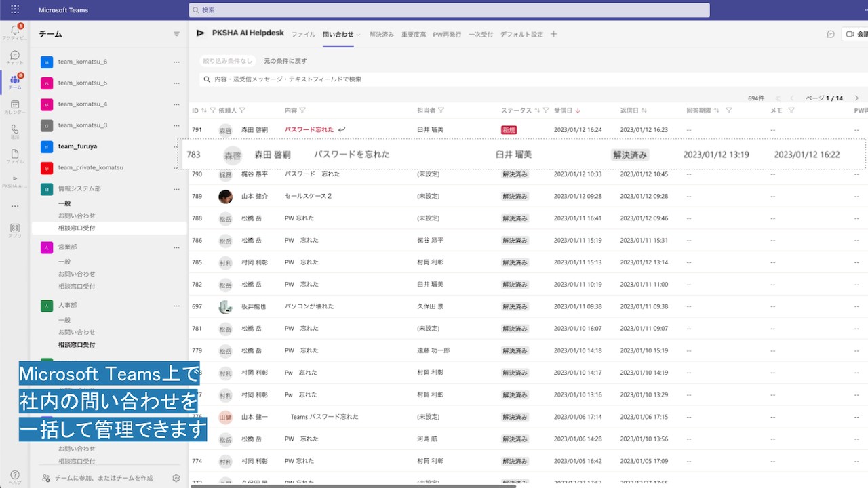Click the teams list filter icon
The width and height of the screenshot is (868, 488).
pyautogui.click(x=176, y=34)
